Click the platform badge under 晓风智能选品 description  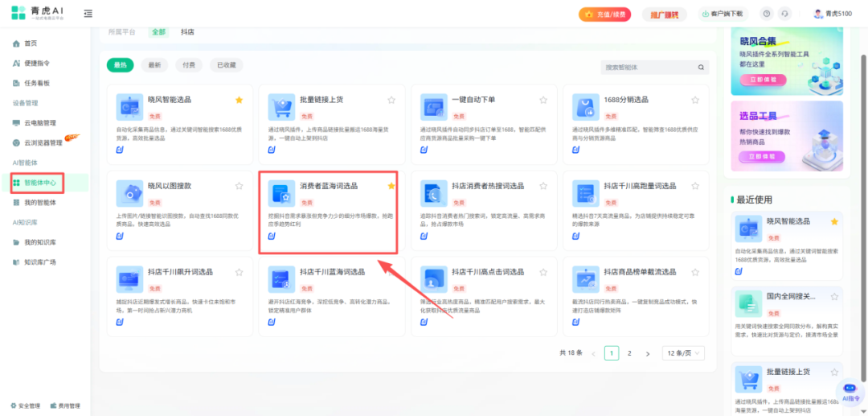point(120,150)
